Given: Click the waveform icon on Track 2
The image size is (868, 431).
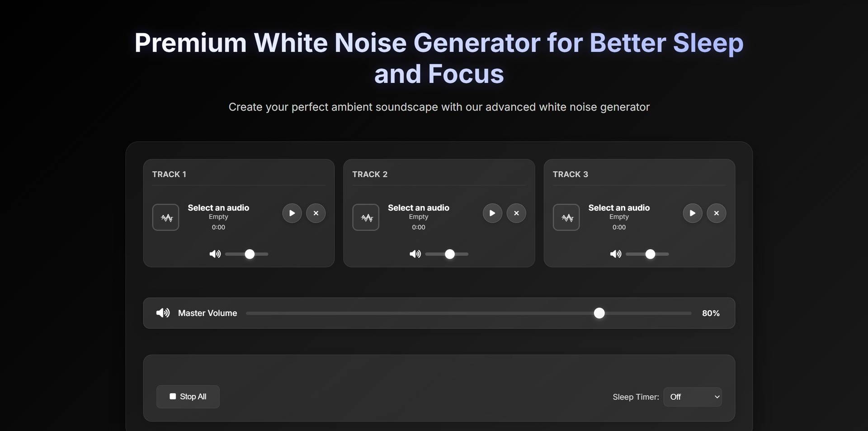Looking at the screenshot, I should tap(366, 217).
